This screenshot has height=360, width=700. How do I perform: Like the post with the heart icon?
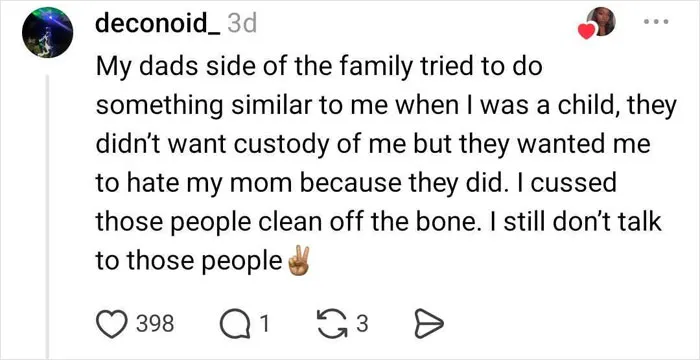[112, 326]
